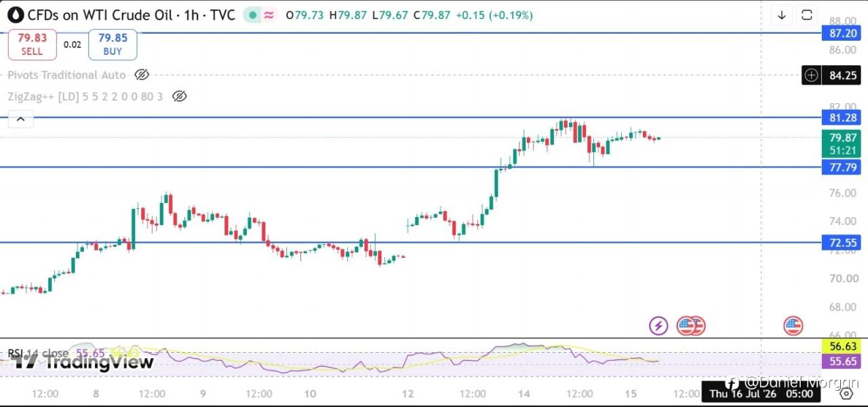Click the price axis label 76.00
Screen dimensions: 868x407
842,193
